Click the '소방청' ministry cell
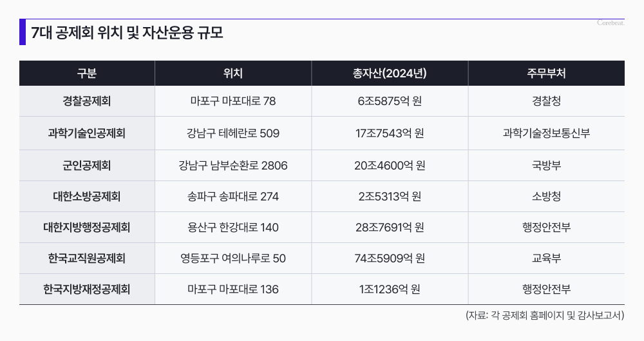Screen dimensions: 644x341 coord(546,197)
